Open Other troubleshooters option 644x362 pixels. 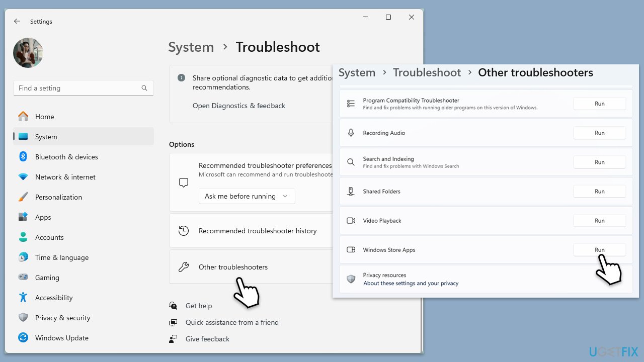tap(233, 267)
